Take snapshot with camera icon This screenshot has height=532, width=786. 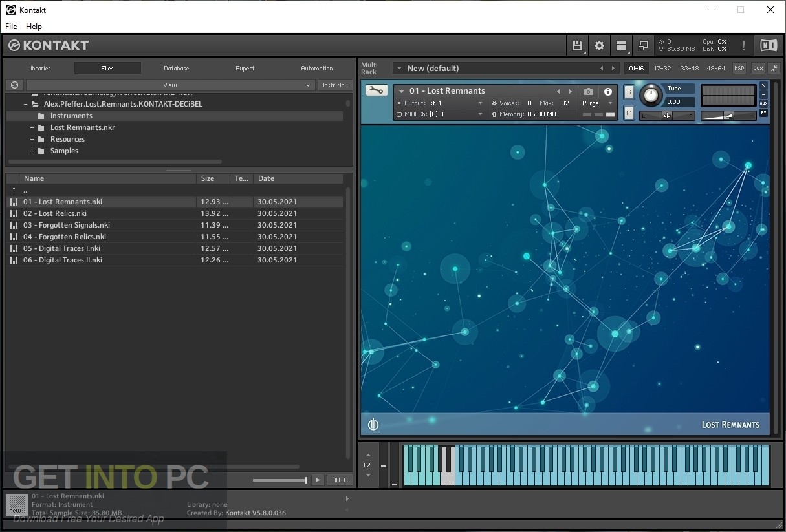[x=588, y=92]
